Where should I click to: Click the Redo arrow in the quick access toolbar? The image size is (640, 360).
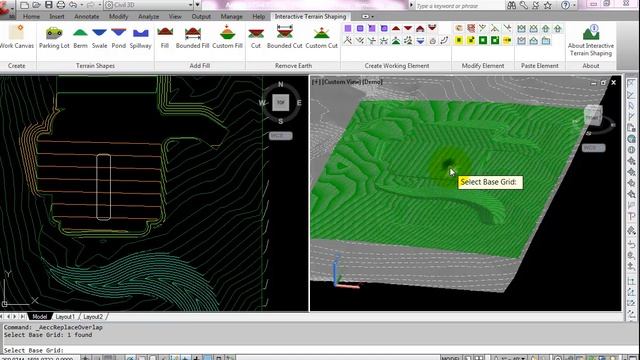pos(90,5)
